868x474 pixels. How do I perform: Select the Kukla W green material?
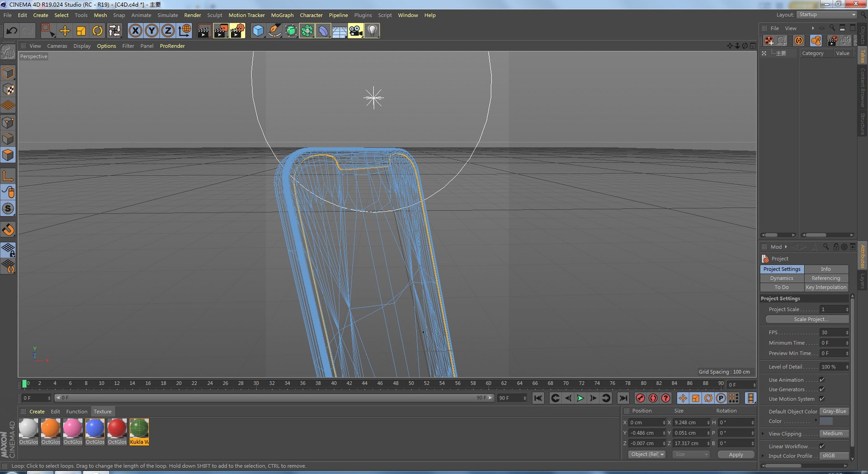point(139,432)
